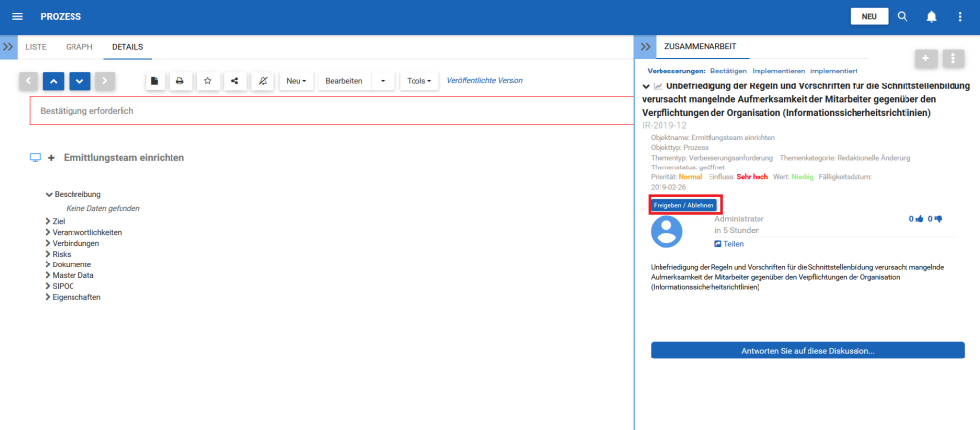
Task: Click the grey previous arrow button
Action: 28,81
